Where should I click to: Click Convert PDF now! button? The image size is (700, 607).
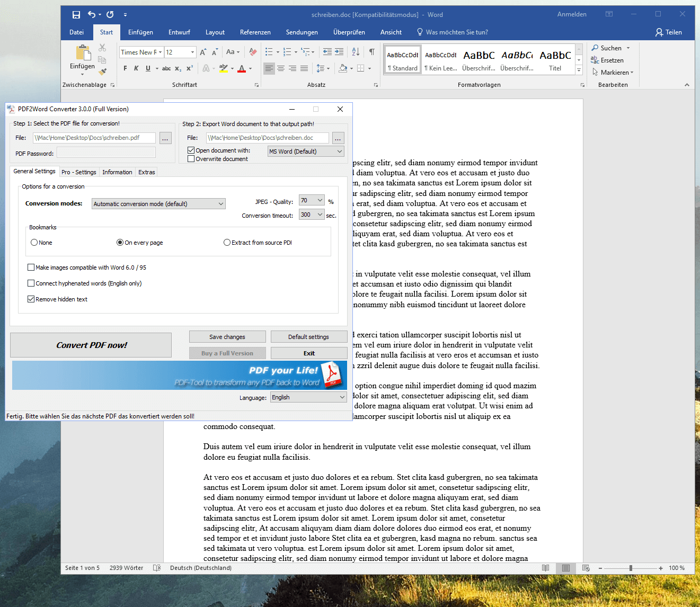tap(91, 345)
